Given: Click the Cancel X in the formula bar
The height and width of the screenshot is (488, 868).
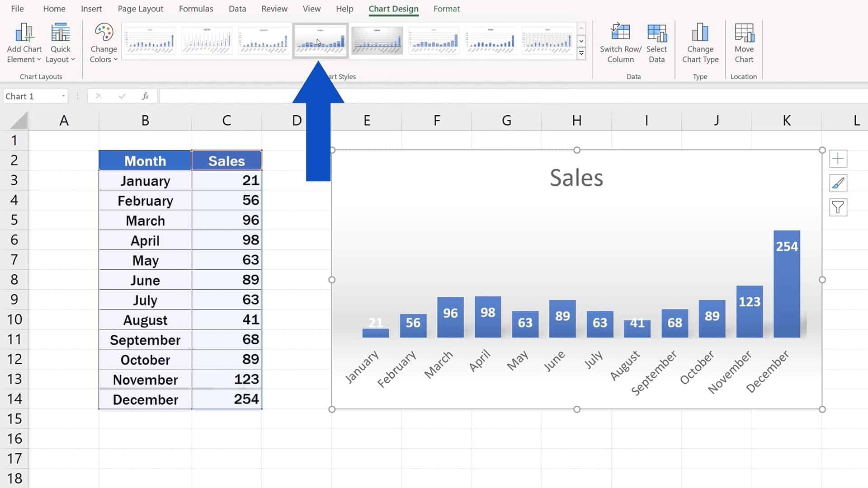Looking at the screenshot, I should 99,96.
